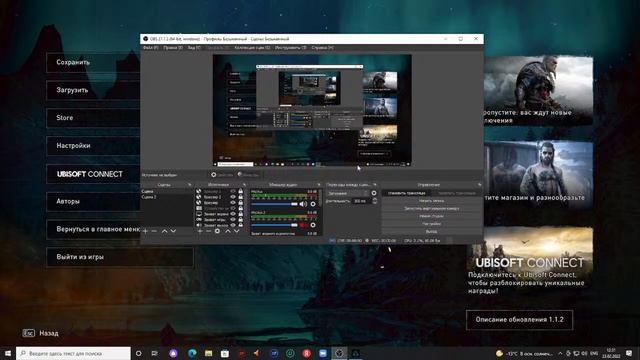Click Выход button in OBS controls
The height and width of the screenshot is (360, 640).
coord(431,231)
